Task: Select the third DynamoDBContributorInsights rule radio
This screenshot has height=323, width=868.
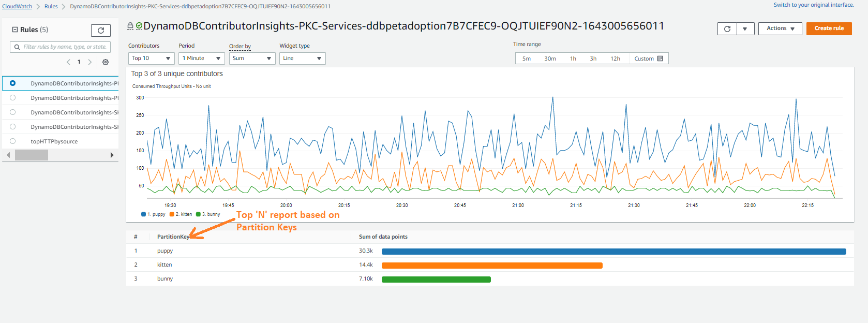Action: tap(12, 112)
